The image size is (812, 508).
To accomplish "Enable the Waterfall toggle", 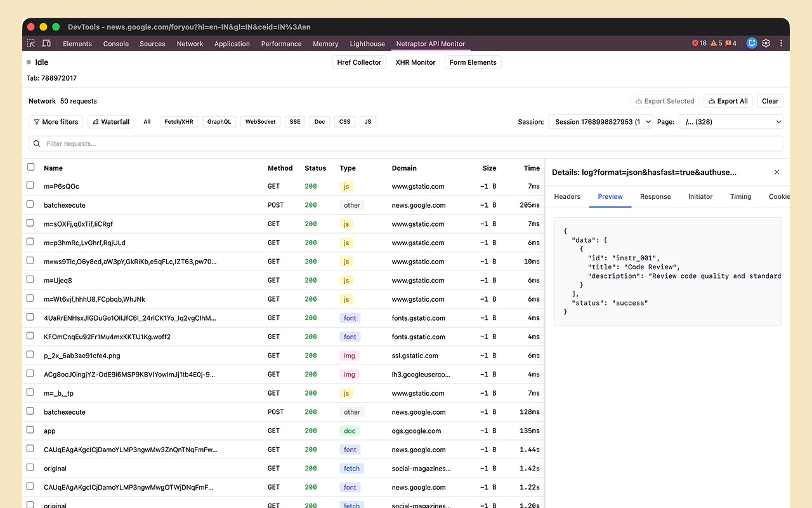I will (x=110, y=121).
